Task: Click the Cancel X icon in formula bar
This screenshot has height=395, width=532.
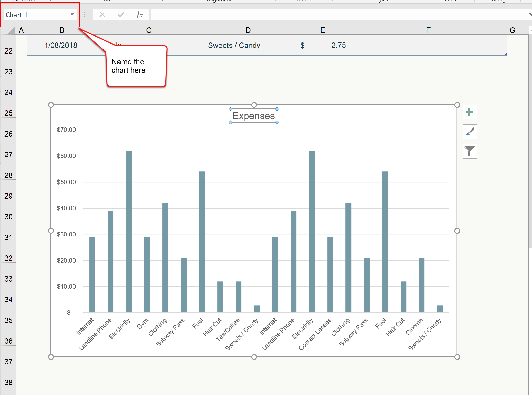Action: [102, 15]
